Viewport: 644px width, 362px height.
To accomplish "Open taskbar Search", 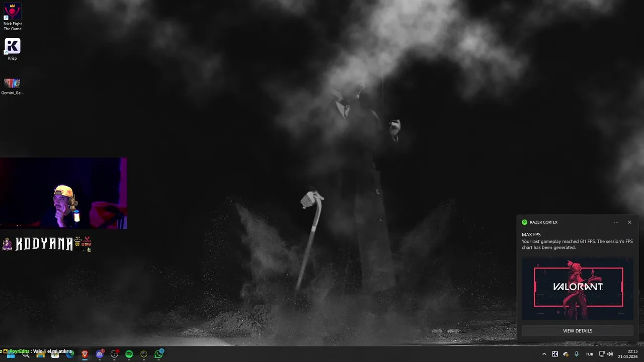I will pos(26,354).
